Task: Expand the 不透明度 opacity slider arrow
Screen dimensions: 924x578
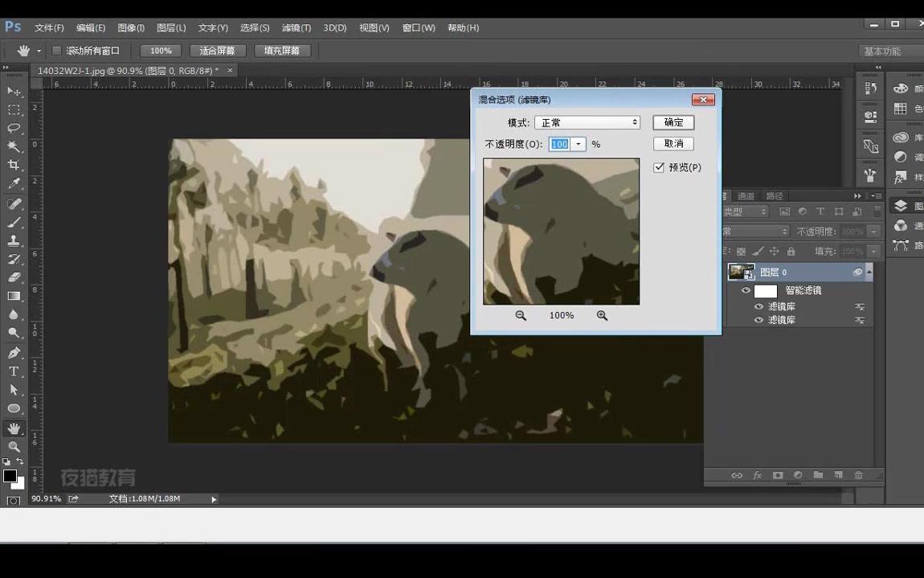Action: [579, 145]
